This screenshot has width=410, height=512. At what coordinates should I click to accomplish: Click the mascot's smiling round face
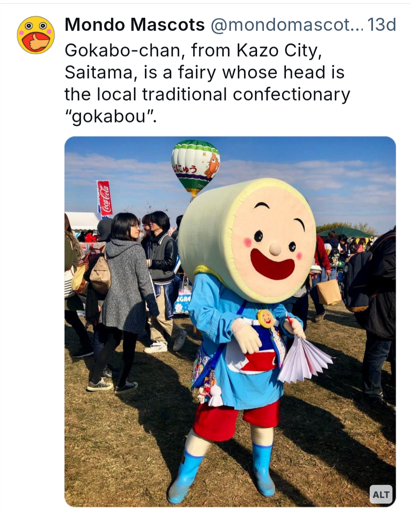(x=273, y=241)
